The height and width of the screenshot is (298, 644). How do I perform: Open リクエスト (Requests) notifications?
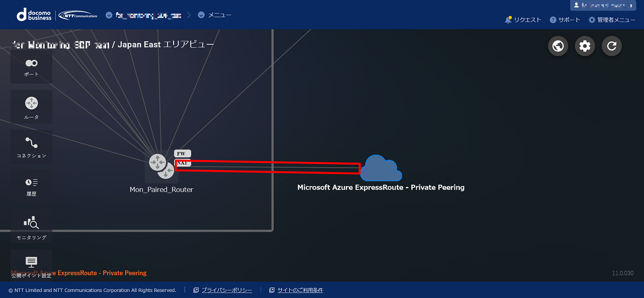[x=523, y=20]
